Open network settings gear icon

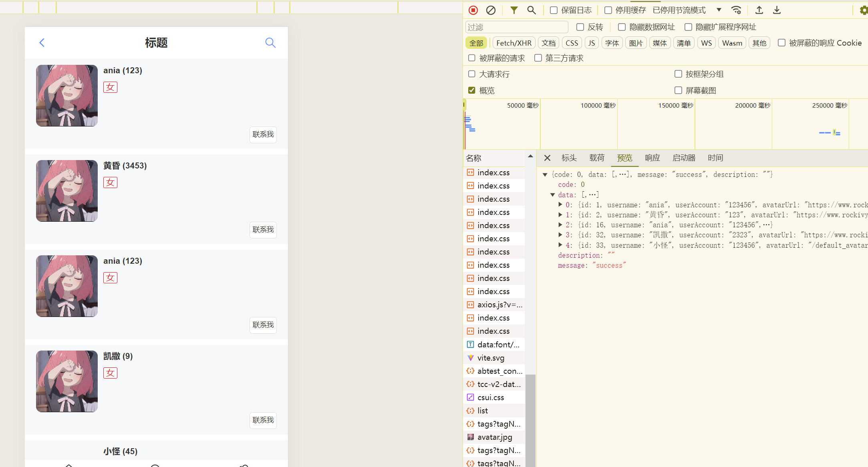coord(864,10)
